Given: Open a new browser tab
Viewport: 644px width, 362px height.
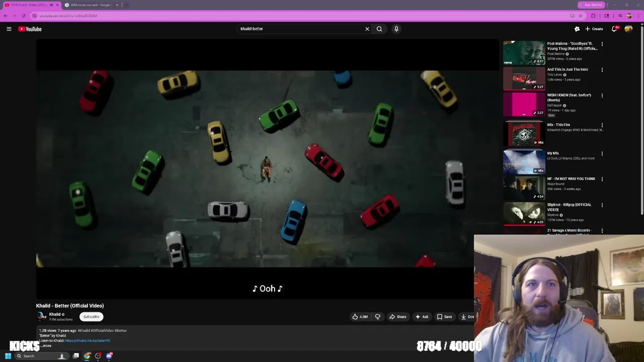Looking at the screenshot, I should pos(126,5).
